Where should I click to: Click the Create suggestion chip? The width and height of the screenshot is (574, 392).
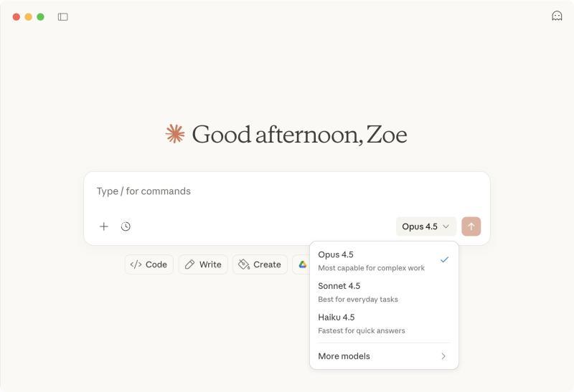260,264
